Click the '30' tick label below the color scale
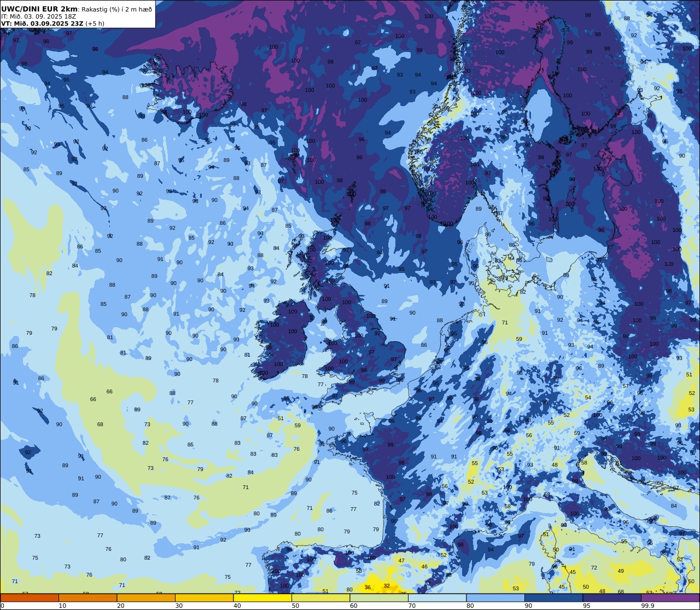This screenshot has height=610, width=700. 179,606
